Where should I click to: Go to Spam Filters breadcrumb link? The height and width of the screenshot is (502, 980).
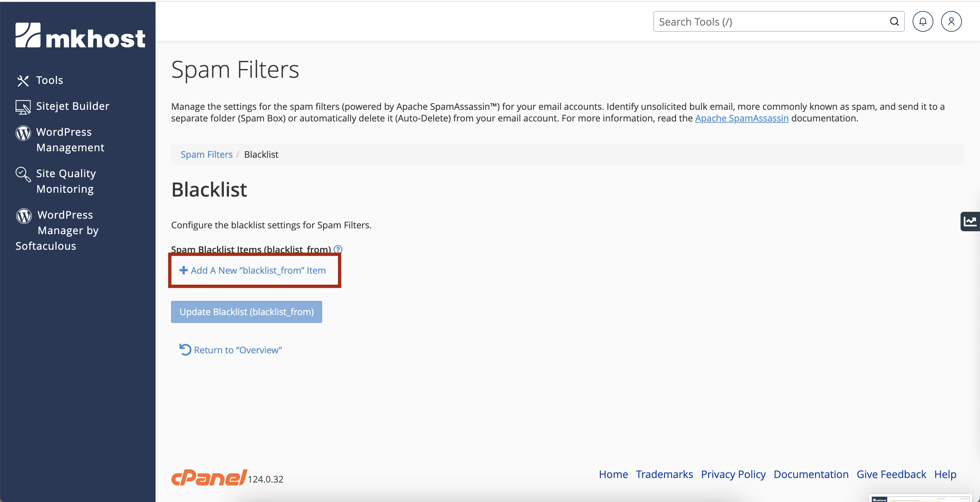[x=206, y=154]
